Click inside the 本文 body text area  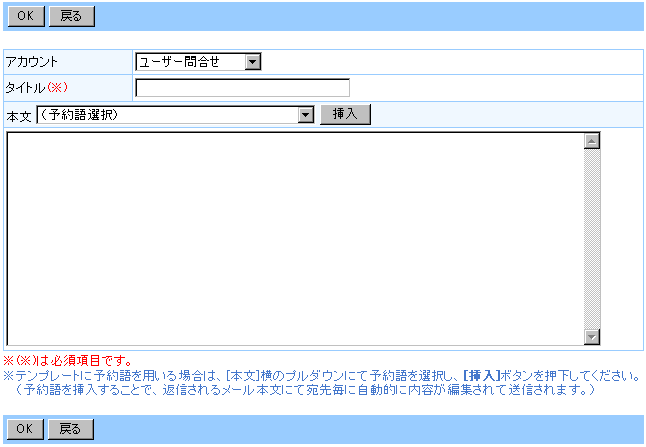coord(295,238)
